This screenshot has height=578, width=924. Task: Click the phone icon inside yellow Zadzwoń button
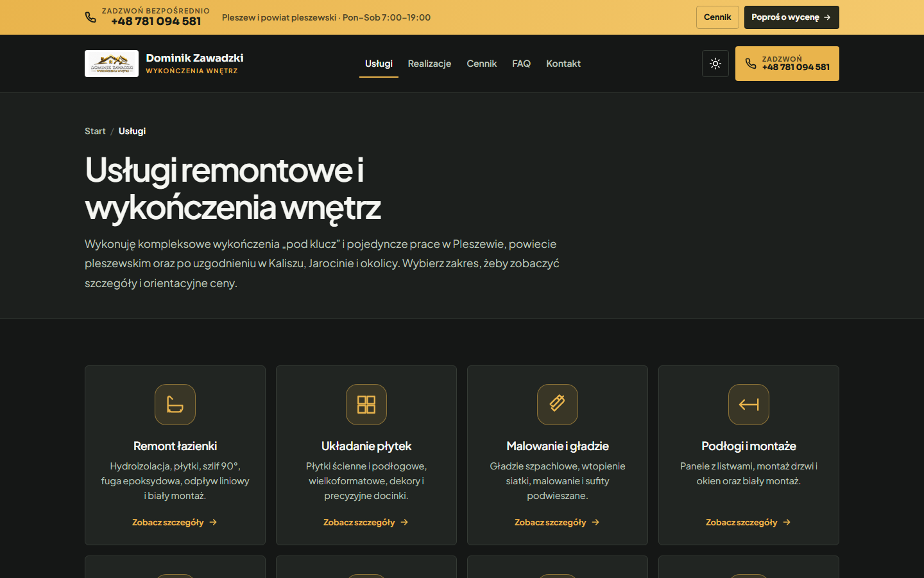point(751,64)
